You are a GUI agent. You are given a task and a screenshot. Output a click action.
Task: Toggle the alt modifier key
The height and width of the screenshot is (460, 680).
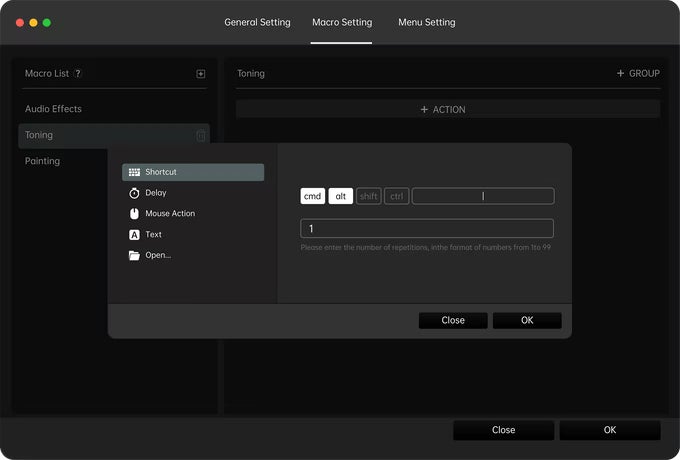point(341,196)
